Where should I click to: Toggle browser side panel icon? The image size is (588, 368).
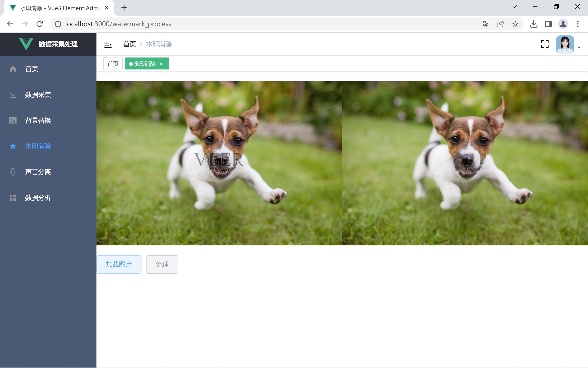(548, 24)
